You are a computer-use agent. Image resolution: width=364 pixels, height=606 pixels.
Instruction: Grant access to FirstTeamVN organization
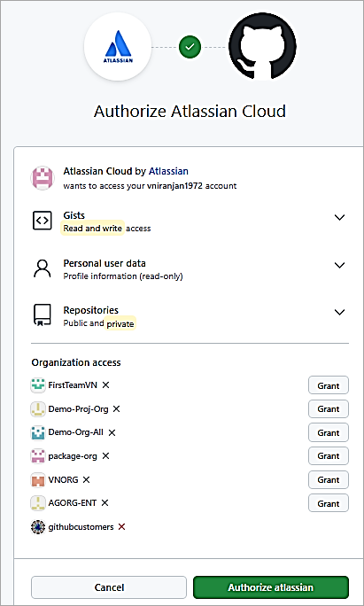[329, 385]
